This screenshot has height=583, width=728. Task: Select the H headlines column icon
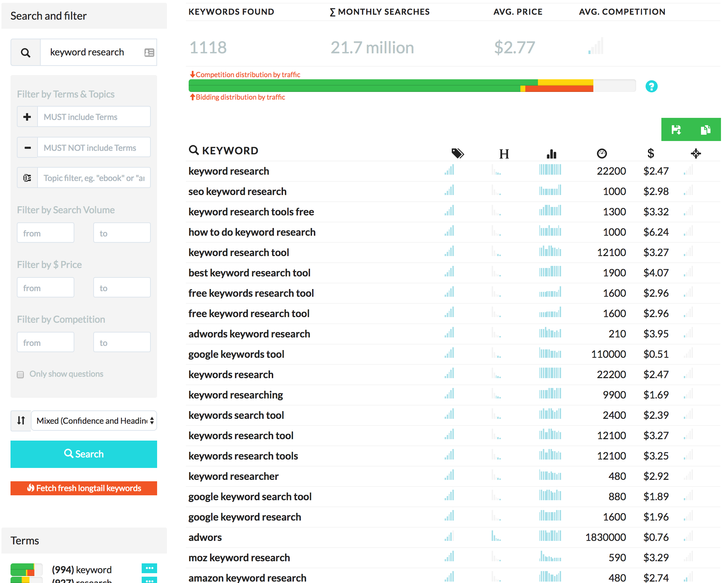(x=504, y=154)
